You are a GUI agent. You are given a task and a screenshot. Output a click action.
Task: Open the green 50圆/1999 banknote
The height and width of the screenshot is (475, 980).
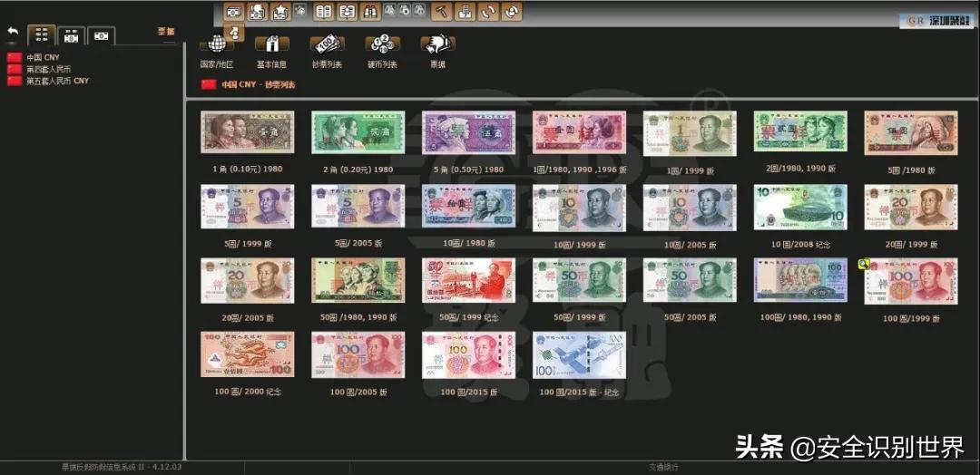[x=579, y=280]
